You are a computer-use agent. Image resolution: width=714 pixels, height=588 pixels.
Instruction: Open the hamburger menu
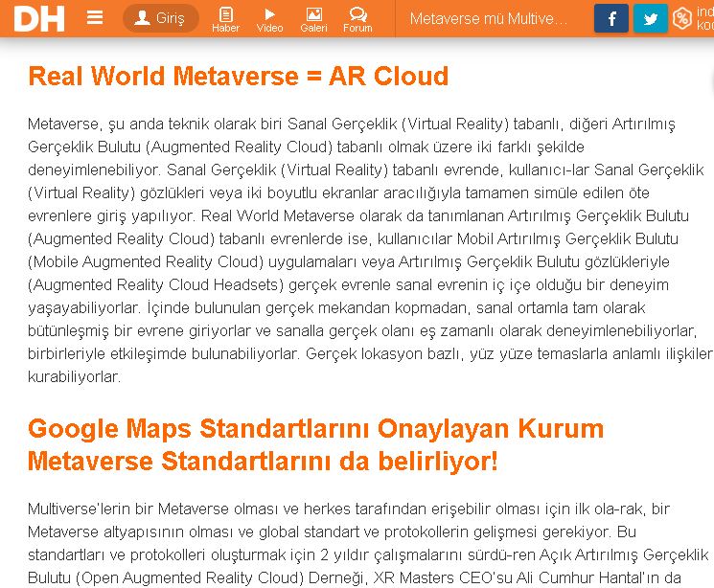[95, 18]
